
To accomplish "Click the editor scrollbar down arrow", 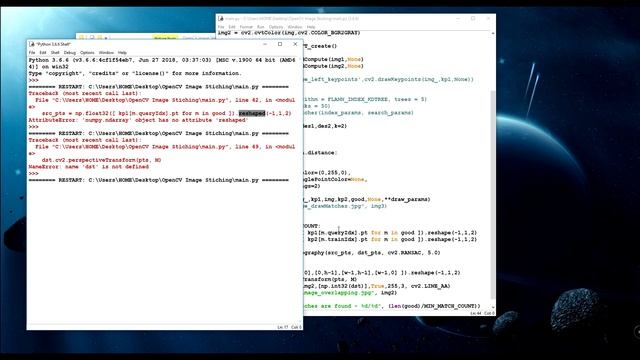I will 493,307.
